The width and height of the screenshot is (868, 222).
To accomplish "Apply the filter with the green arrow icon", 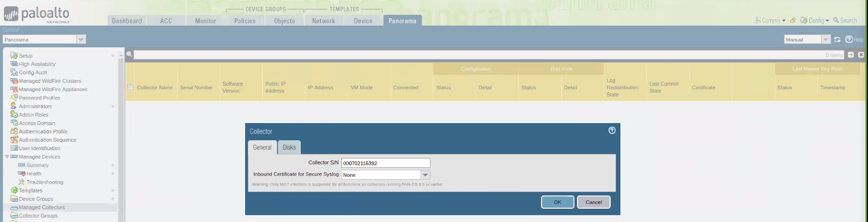I will [x=851, y=55].
